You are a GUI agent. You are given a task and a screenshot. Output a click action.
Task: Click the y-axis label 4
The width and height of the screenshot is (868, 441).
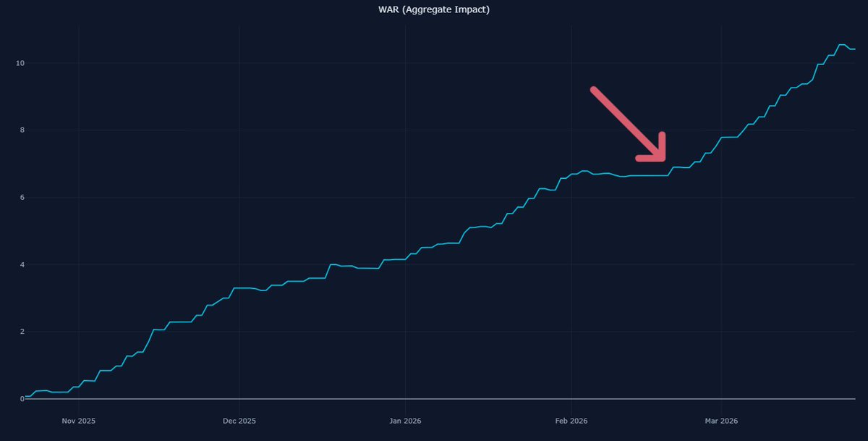[x=22, y=264]
